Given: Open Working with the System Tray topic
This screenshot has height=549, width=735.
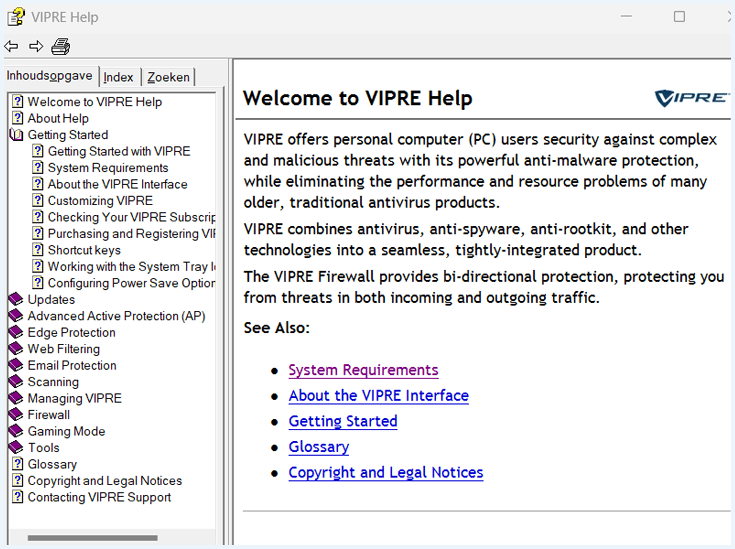Looking at the screenshot, I should tap(132, 267).
